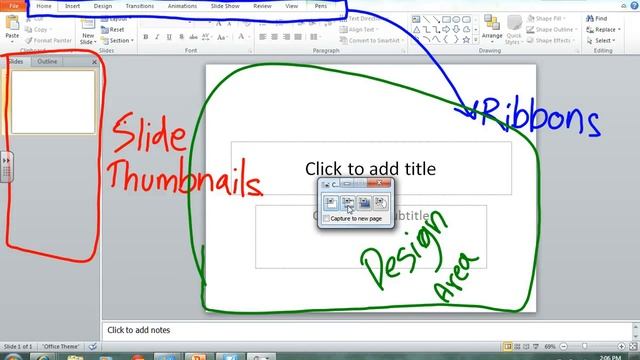Add a New Slide
Image resolution: width=640 pixels, height=360 pixels.
pyautogui.click(x=88, y=31)
